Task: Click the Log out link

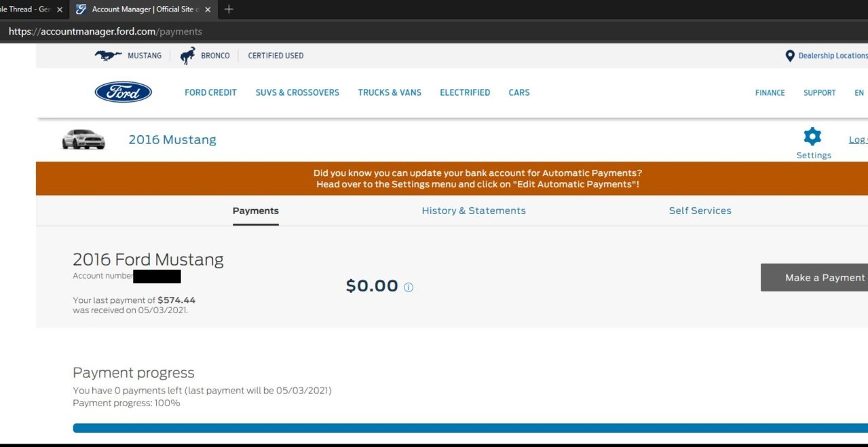Action: click(x=858, y=140)
